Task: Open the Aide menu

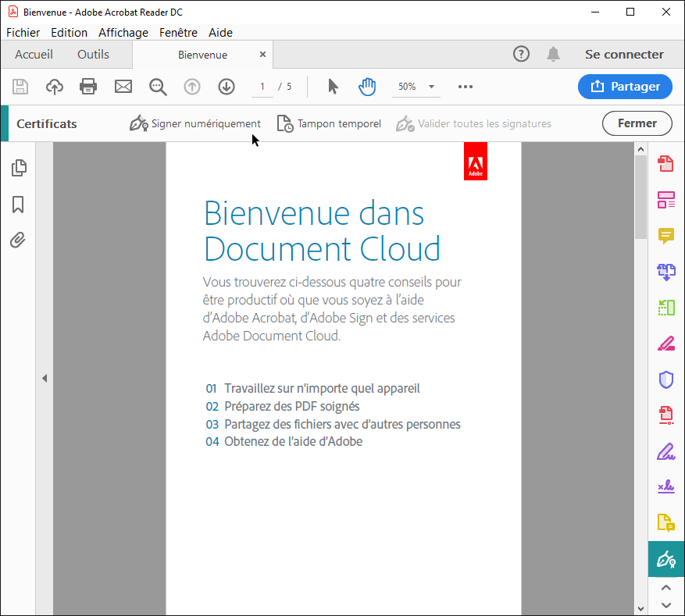Action: pyautogui.click(x=220, y=33)
